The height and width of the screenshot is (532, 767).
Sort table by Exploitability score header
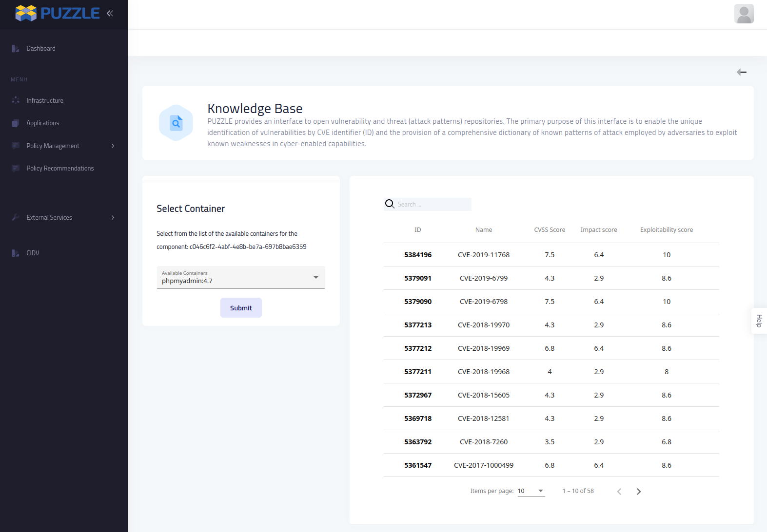click(x=667, y=230)
